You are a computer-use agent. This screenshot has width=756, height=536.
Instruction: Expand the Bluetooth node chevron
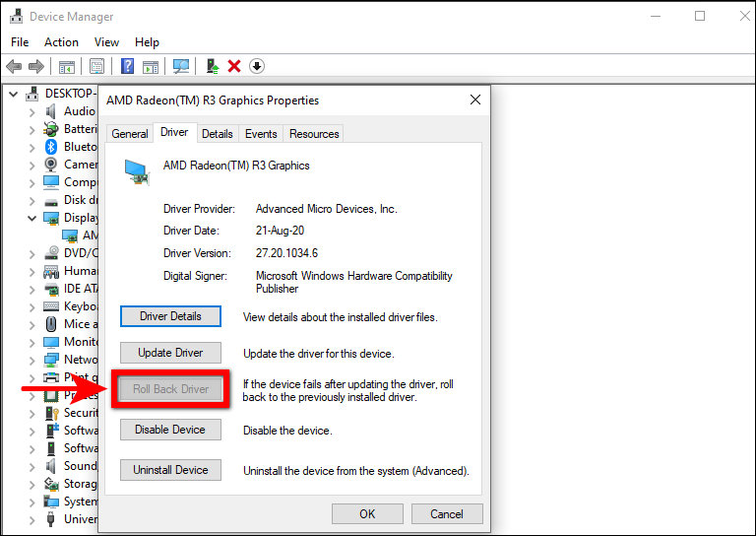coord(31,147)
